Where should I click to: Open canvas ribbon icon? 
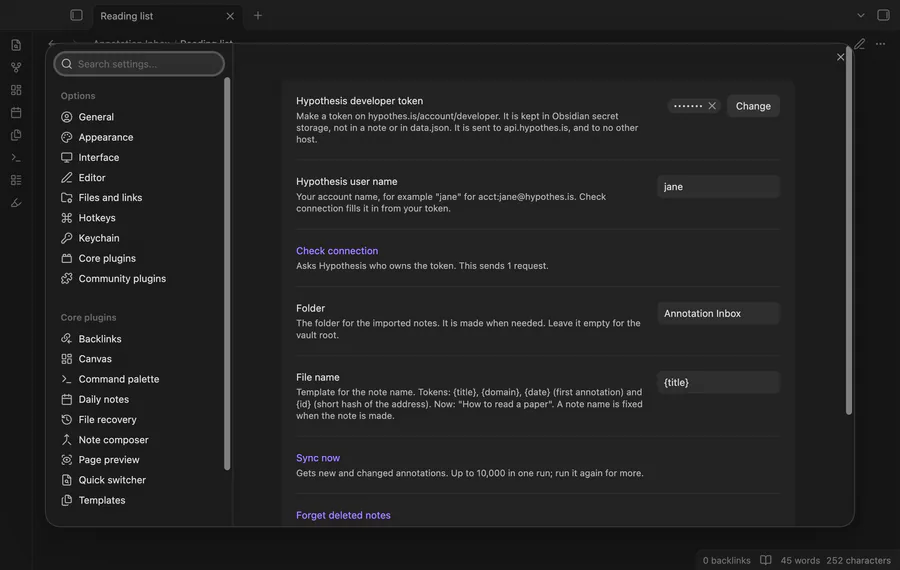tap(16, 90)
